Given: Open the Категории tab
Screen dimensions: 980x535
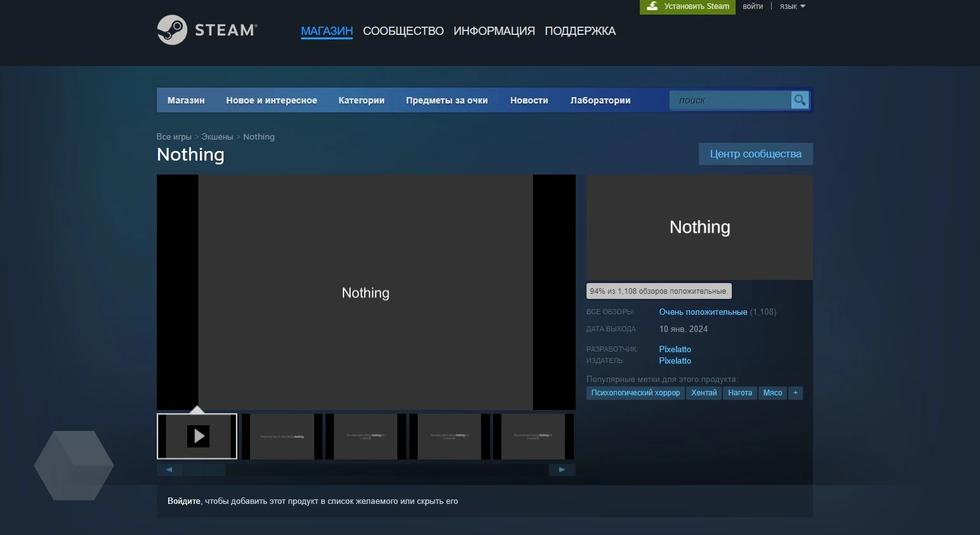Looking at the screenshot, I should coord(361,100).
